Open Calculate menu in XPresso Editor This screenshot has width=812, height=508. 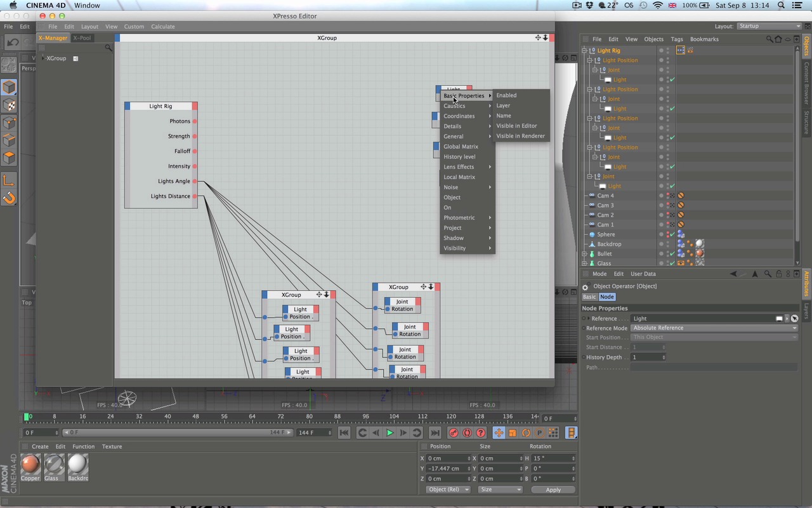tap(162, 27)
